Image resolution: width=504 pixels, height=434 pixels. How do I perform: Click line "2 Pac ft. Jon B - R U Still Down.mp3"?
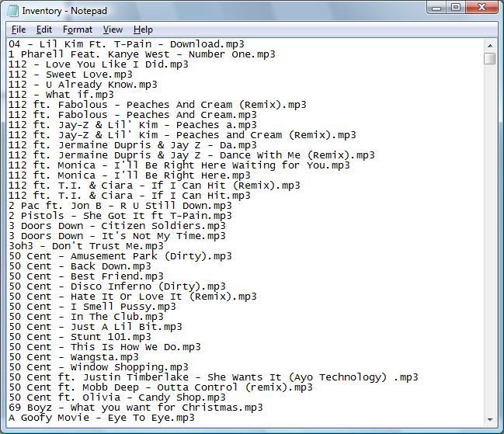pyautogui.click(x=120, y=206)
